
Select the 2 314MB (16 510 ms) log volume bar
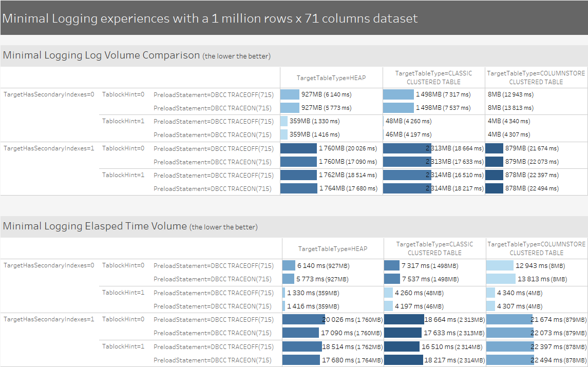[x=407, y=175]
